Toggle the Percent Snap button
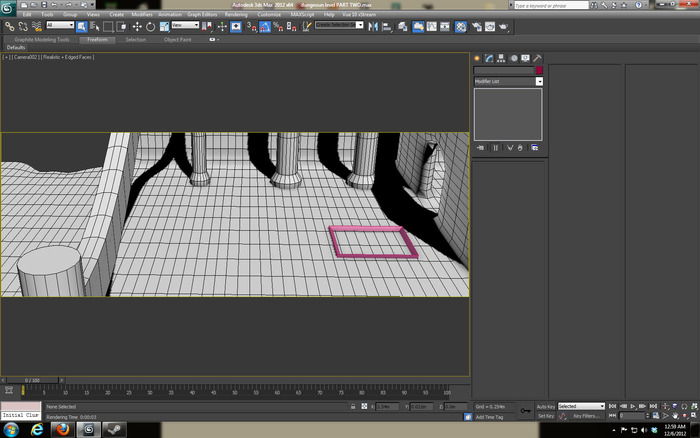Screen dimensions: 700x438 click(278, 27)
